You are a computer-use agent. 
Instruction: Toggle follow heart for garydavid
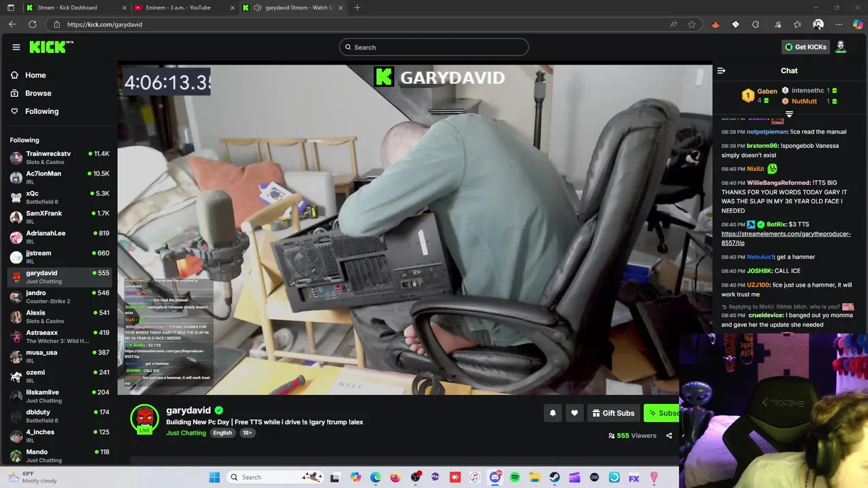(574, 413)
